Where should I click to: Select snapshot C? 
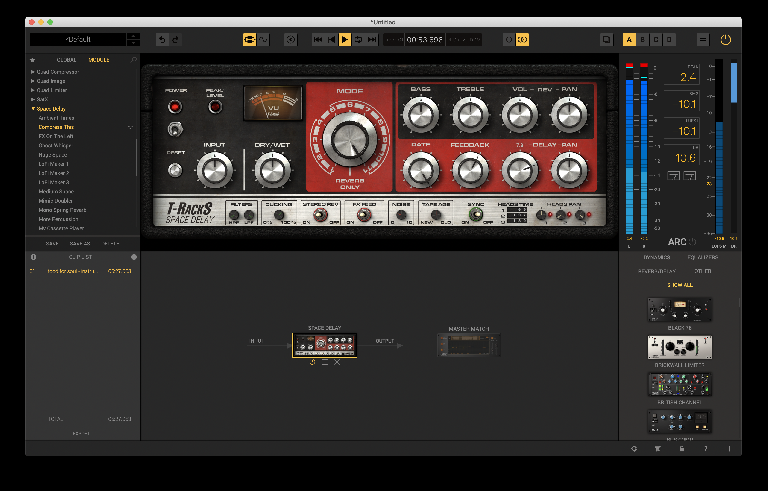click(x=656, y=40)
